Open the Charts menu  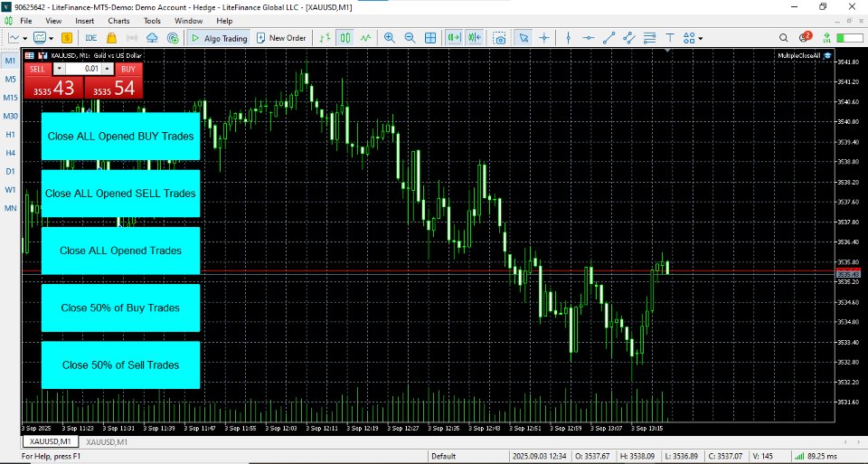(x=118, y=21)
